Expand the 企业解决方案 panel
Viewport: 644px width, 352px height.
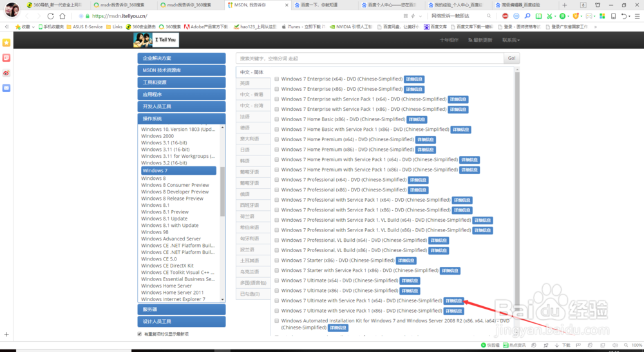click(x=182, y=58)
